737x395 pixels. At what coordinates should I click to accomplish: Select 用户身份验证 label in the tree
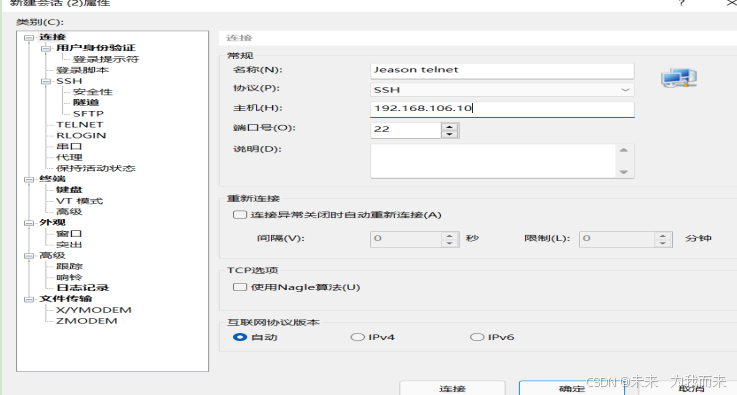coord(95,48)
